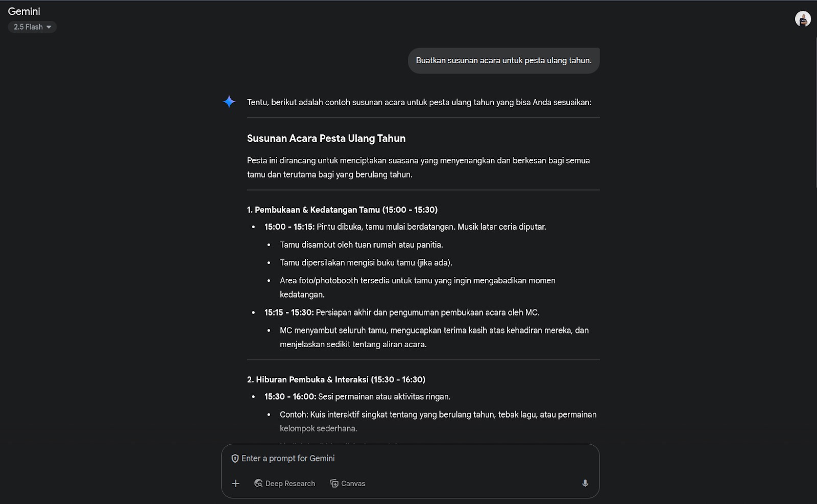Click the vertical scrollbar on right edge
817x504 pixels.
pos(815,112)
